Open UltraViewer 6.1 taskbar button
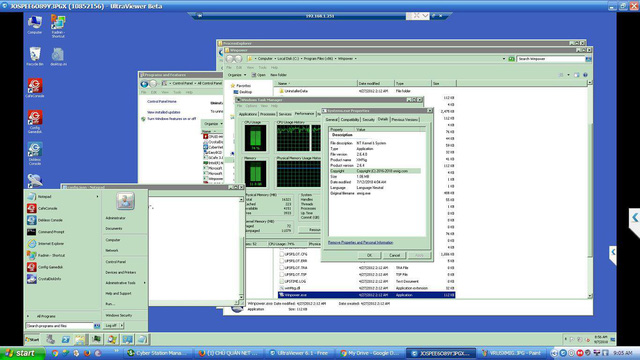The image size is (640, 360). tap(300, 353)
